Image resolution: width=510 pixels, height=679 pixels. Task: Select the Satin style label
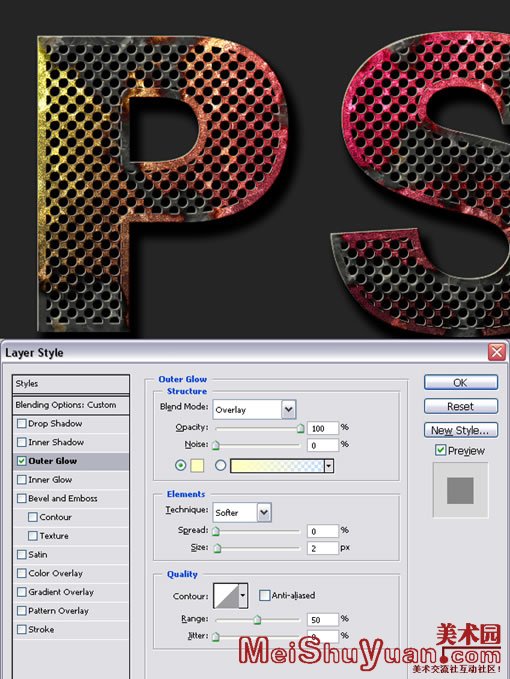click(x=38, y=554)
